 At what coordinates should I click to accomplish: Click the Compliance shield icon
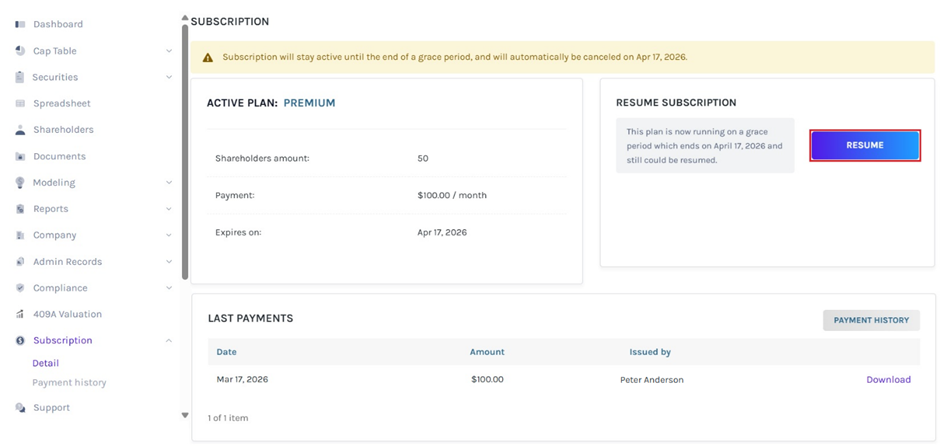click(20, 288)
